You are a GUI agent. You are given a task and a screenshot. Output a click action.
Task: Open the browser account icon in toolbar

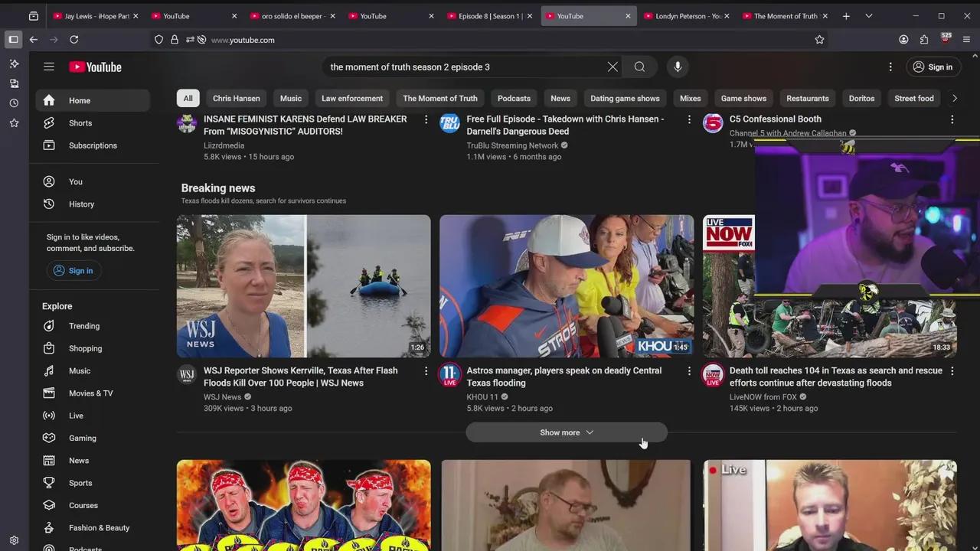pyautogui.click(x=903, y=40)
